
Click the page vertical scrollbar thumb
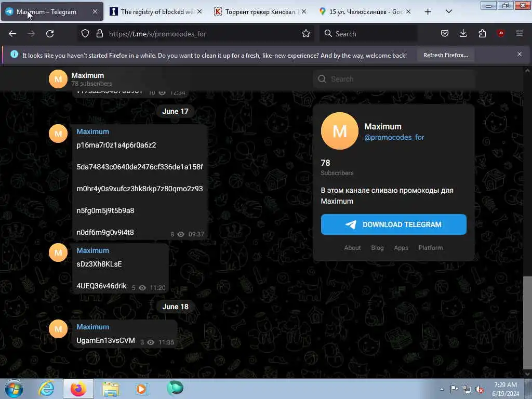click(x=527, y=322)
